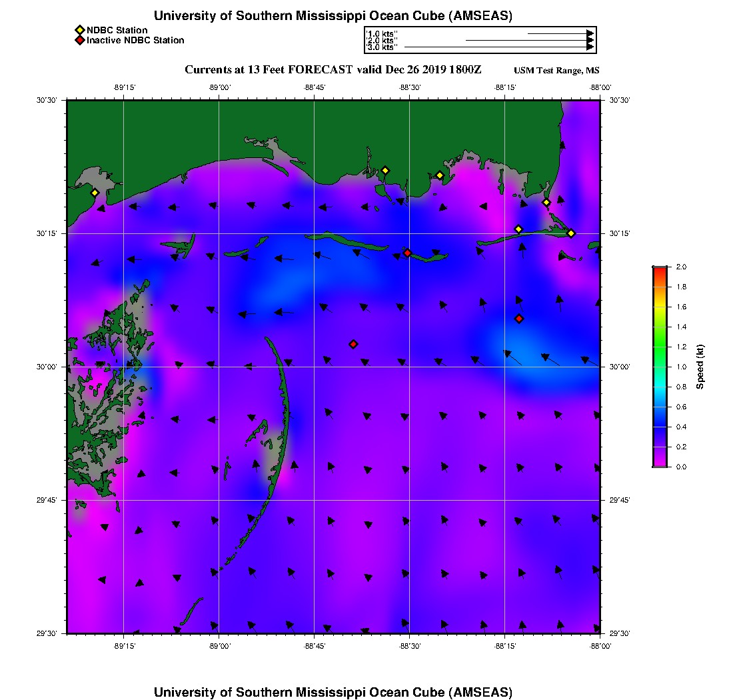Click the red top of the speed color bar
This screenshot has width=733, height=700.
(659, 269)
